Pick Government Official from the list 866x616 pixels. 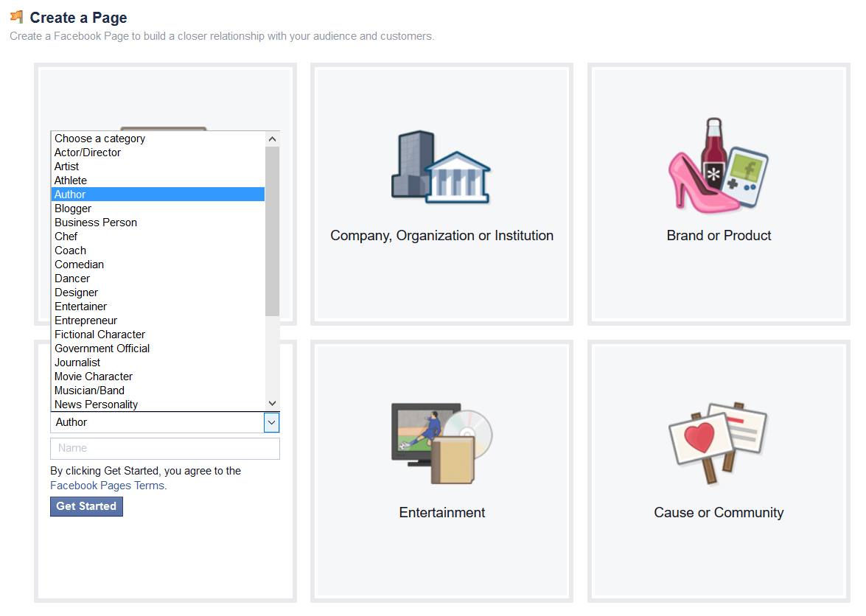point(158,349)
